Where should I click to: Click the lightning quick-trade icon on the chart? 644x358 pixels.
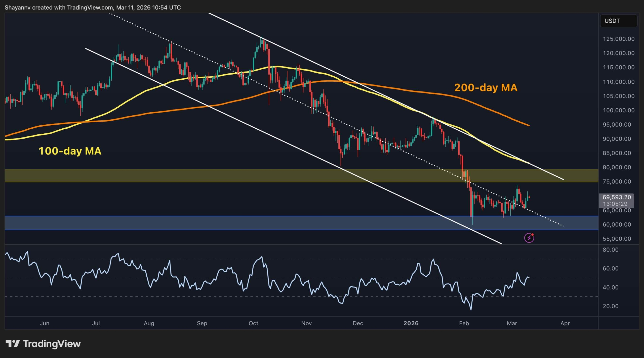529,238
